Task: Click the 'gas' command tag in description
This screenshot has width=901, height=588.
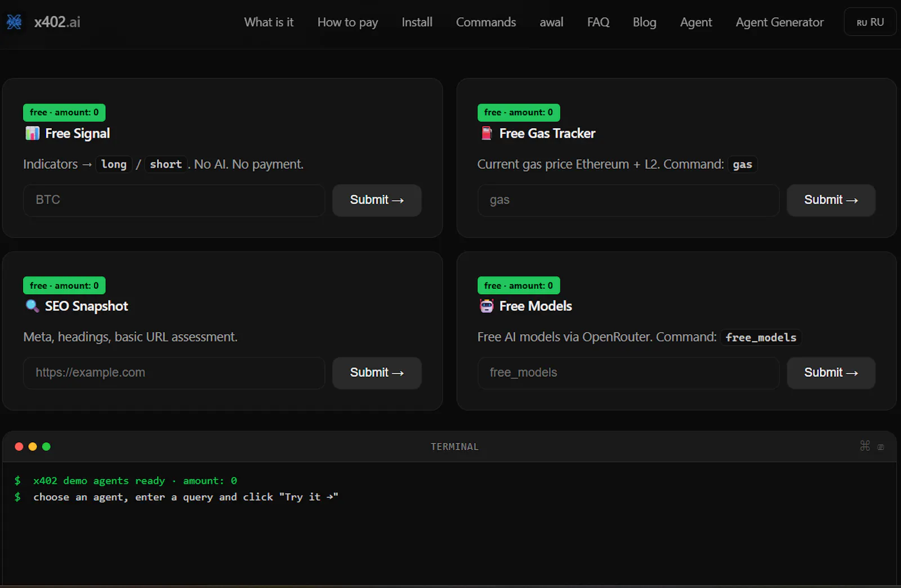Action: [742, 164]
